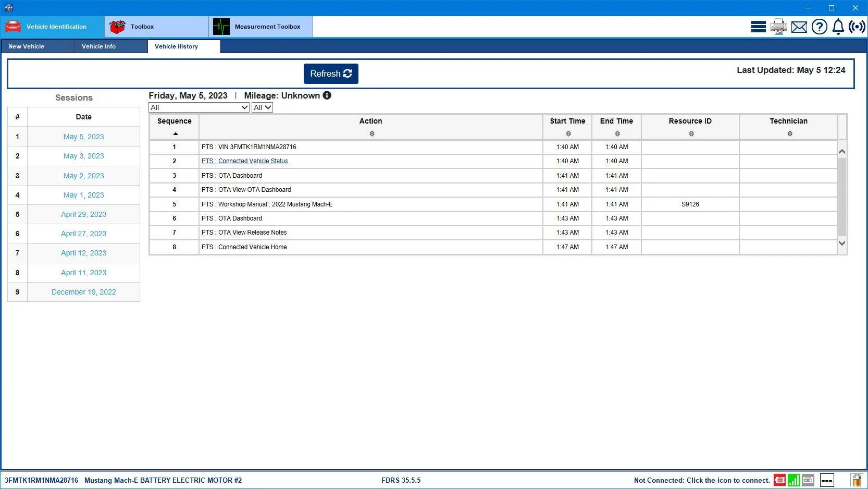Open the Vehicle Identification tab

click(x=53, y=27)
